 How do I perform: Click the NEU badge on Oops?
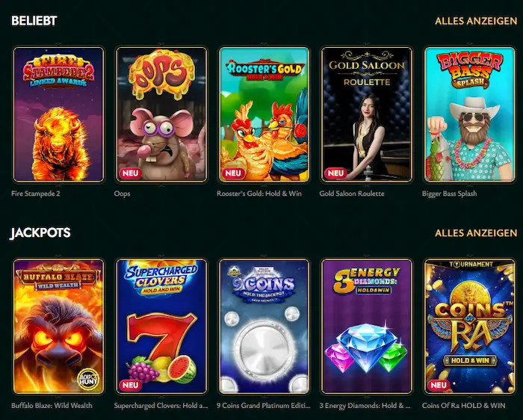point(130,173)
